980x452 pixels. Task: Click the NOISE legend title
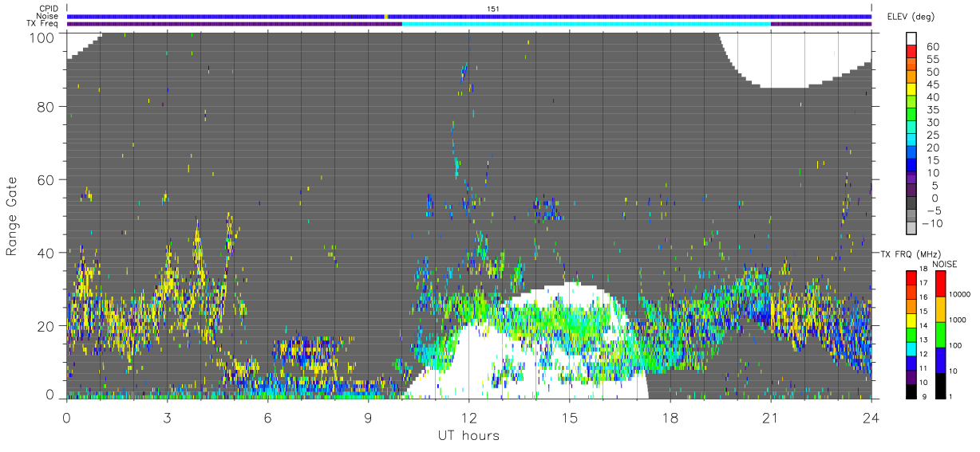tap(946, 264)
